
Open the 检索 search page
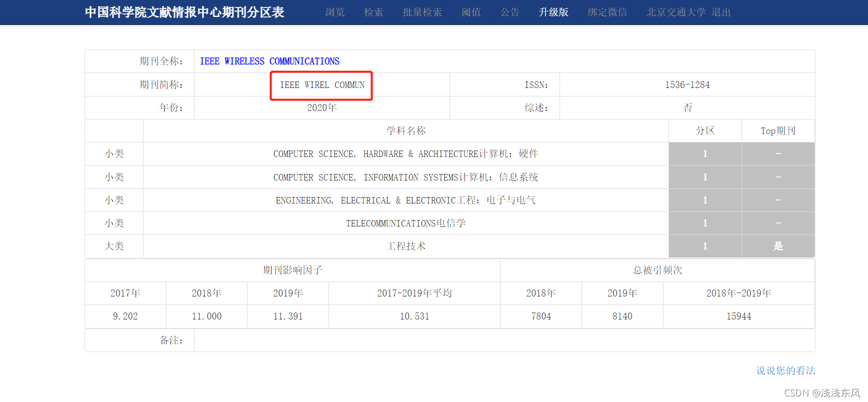pyautogui.click(x=373, y=12)
